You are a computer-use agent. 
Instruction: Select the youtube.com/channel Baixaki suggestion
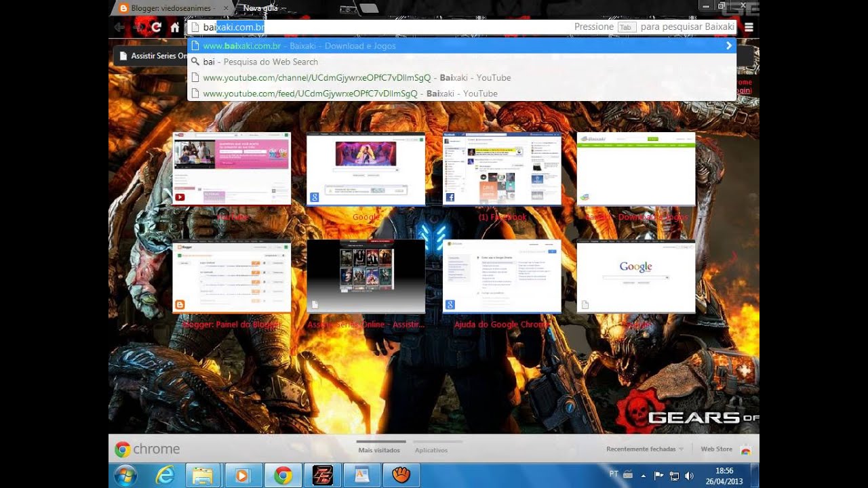(x=462, y=78)
